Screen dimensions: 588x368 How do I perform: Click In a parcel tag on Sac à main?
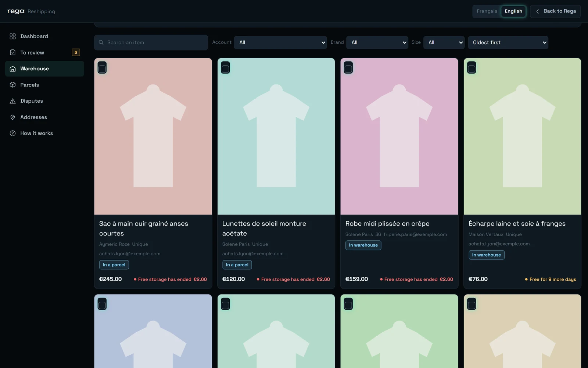(114, 265)
